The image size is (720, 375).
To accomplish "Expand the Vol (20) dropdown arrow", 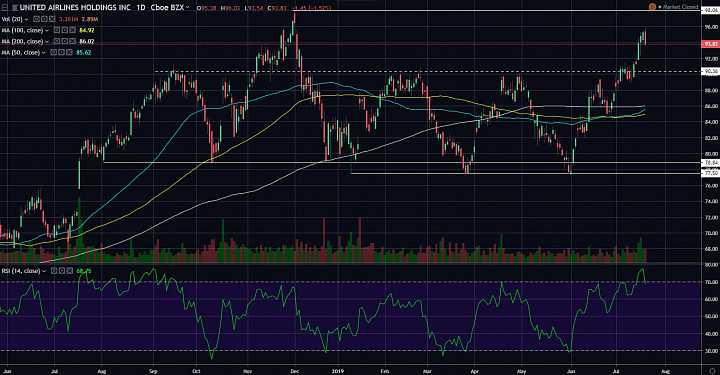I will pyautogui.click(x=27, y=19).
